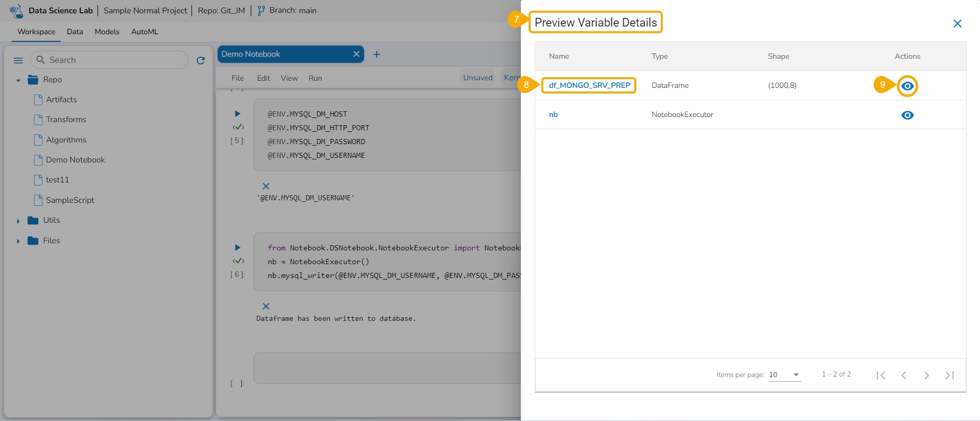Run the cell containing NotebookExecutor import
The image size is (980, 421).
pos(237,248)
